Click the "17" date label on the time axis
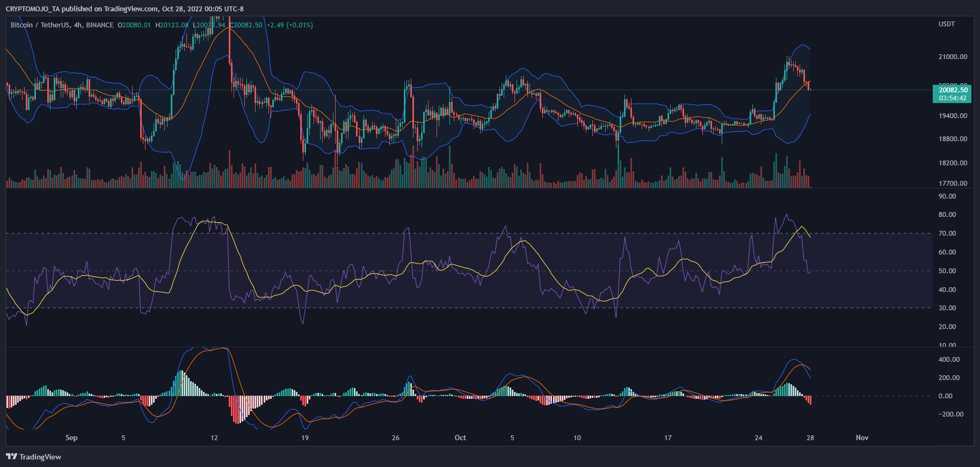The image size is (980, 467). (x=668, y=438)
